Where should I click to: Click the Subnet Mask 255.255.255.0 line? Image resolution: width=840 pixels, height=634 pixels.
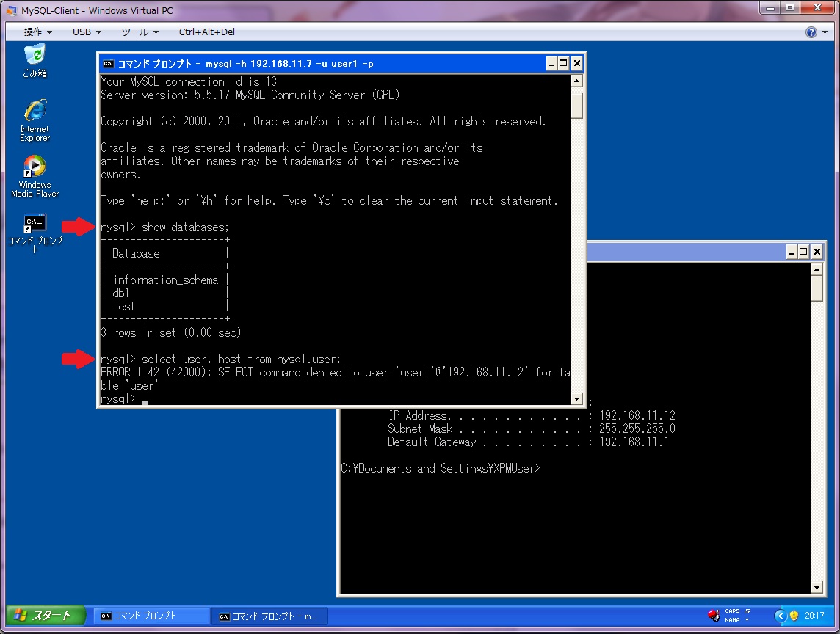click(x=532, y=429)
